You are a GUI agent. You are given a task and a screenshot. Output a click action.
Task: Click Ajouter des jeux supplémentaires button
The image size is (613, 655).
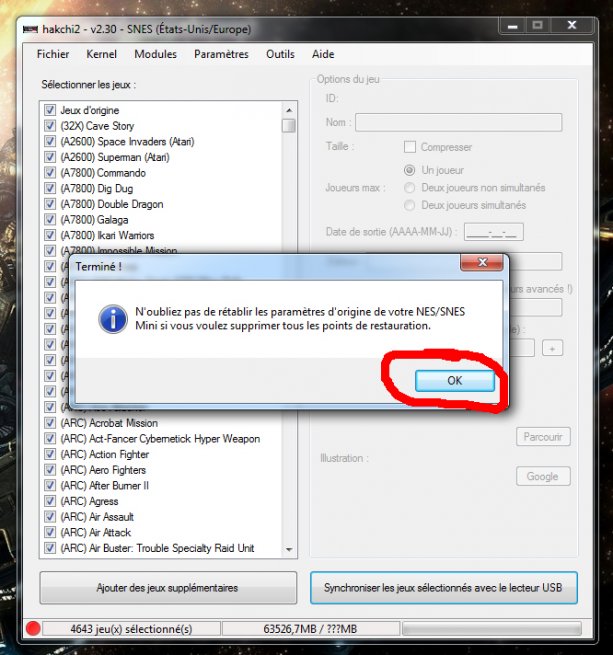pos(167,588)
